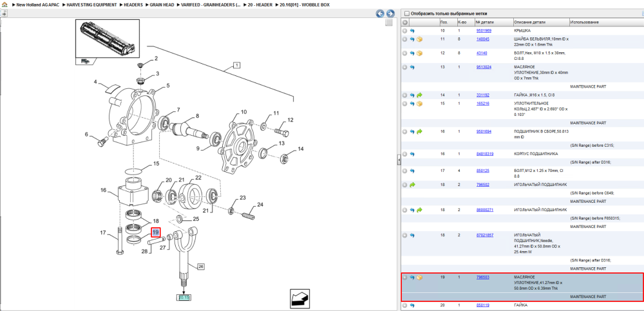
Task: Click blue arrow icon for part 87021857
Action: click(412, 236)
